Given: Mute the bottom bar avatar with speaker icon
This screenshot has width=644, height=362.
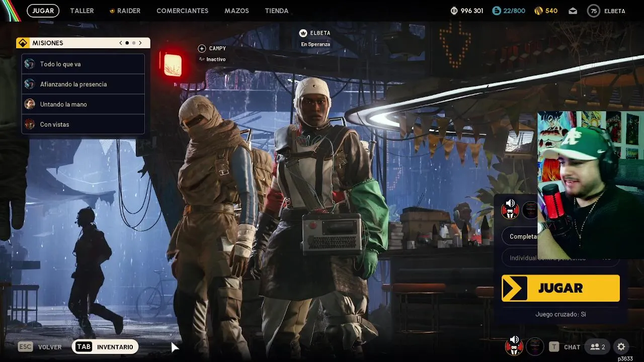Looking at the screenshot, I should [x=514, y=346].
